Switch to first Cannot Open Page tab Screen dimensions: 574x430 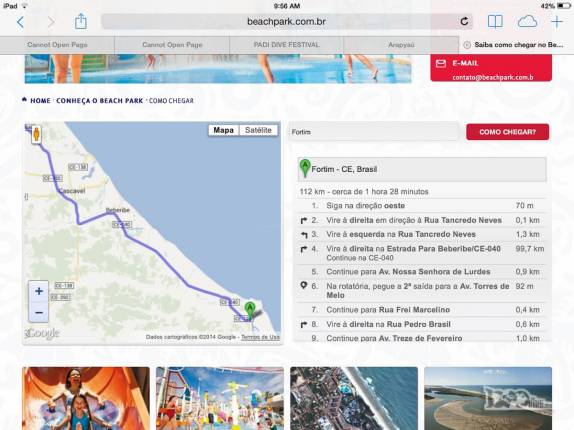[57, 45]
